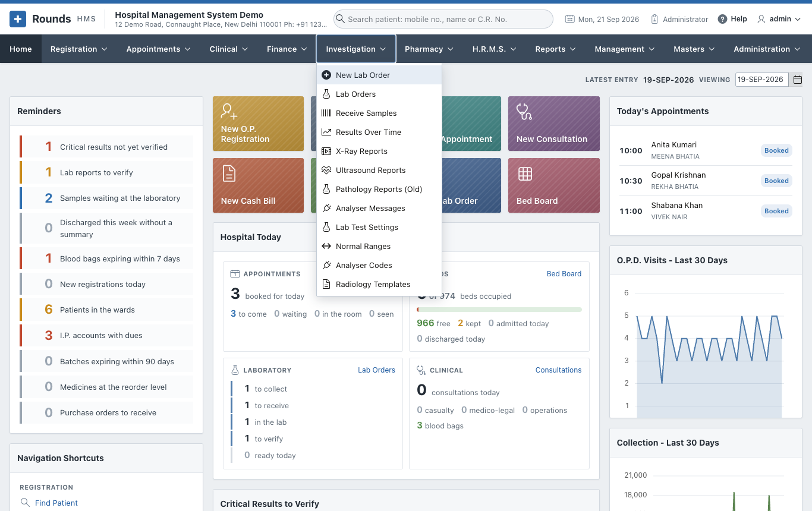Open the calendar picker beside the viewing date
Viewport: 812px width, 511px height.
pyautogui.click(x=798, y=80)
